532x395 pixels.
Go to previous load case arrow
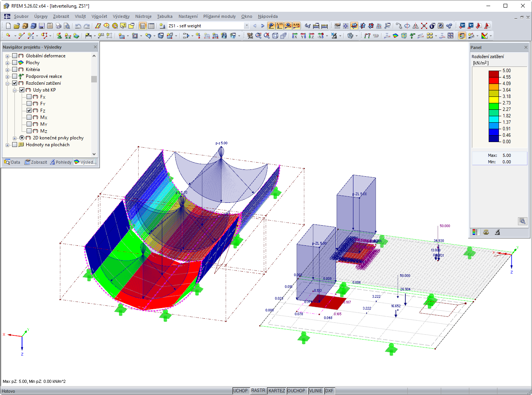click(255, 26)
